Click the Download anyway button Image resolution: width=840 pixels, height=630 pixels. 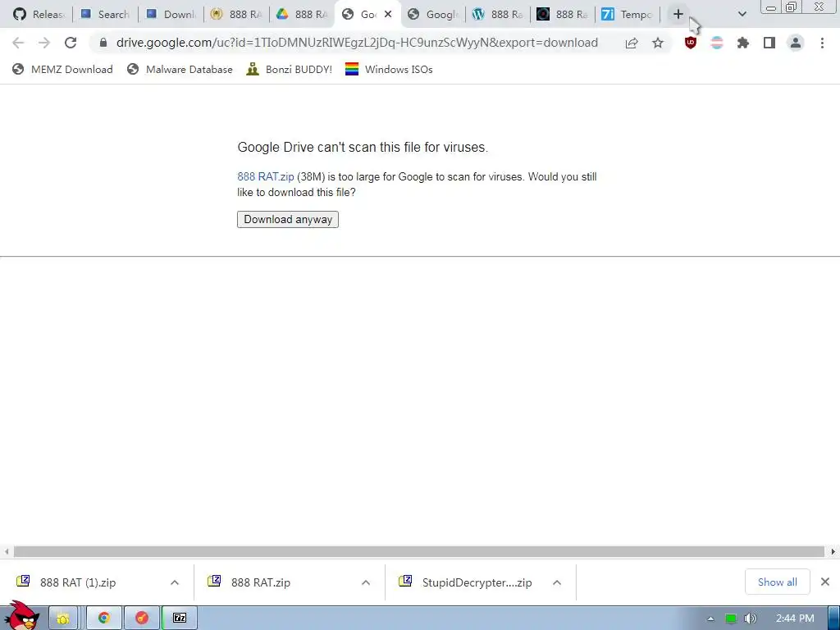(288, 219)
